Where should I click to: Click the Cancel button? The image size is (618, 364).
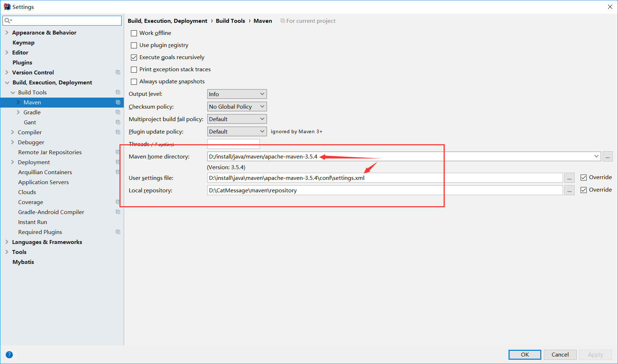560,354
